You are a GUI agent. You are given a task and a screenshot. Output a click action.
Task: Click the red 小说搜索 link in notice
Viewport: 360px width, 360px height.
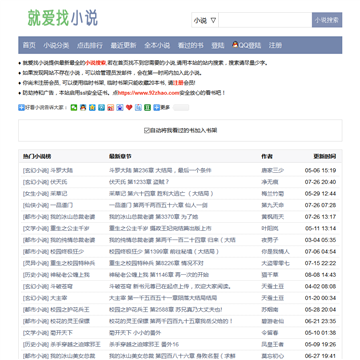point(95,63)
